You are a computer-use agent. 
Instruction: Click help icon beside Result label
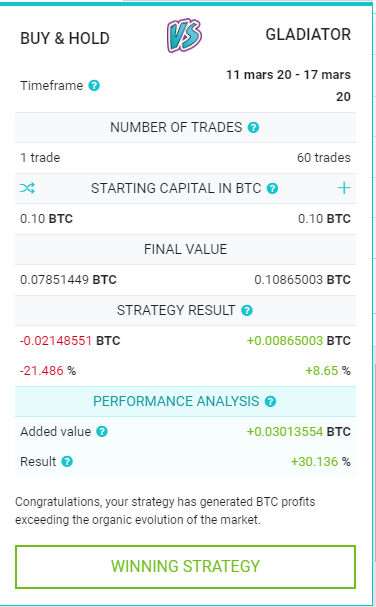tap(67, 462)
